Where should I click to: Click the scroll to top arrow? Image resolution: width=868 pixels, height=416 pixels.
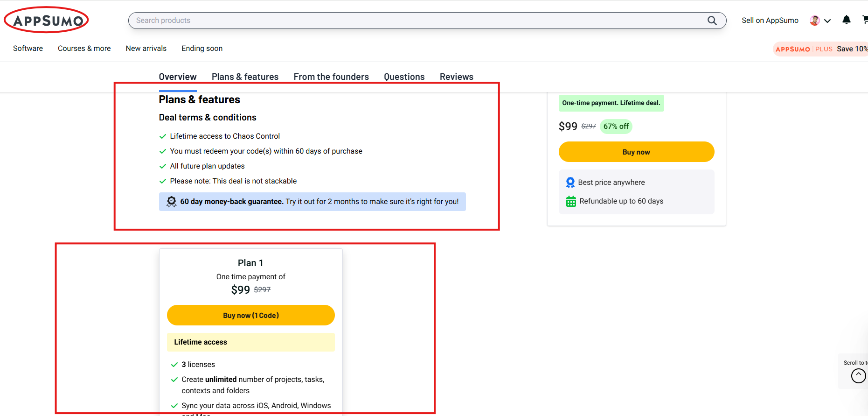(x=858, y=375)
